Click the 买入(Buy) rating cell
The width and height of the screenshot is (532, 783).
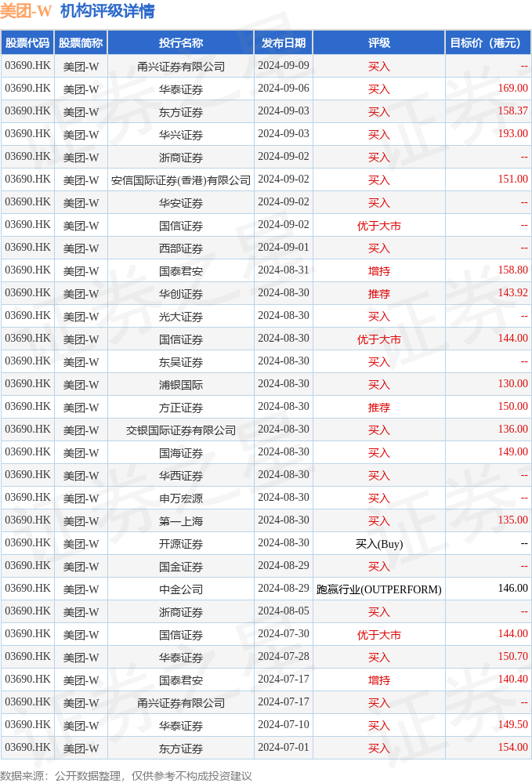click(x=379, y=544)
